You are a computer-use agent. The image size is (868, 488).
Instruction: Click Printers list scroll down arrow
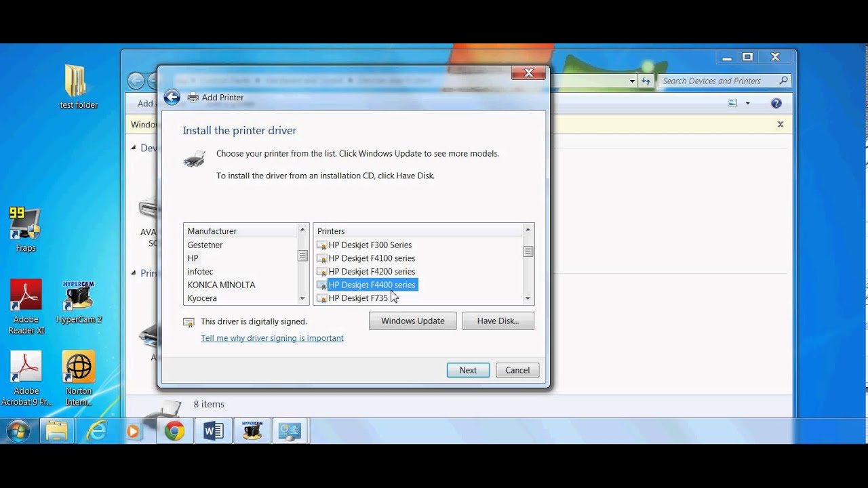[x=528, y=298]
